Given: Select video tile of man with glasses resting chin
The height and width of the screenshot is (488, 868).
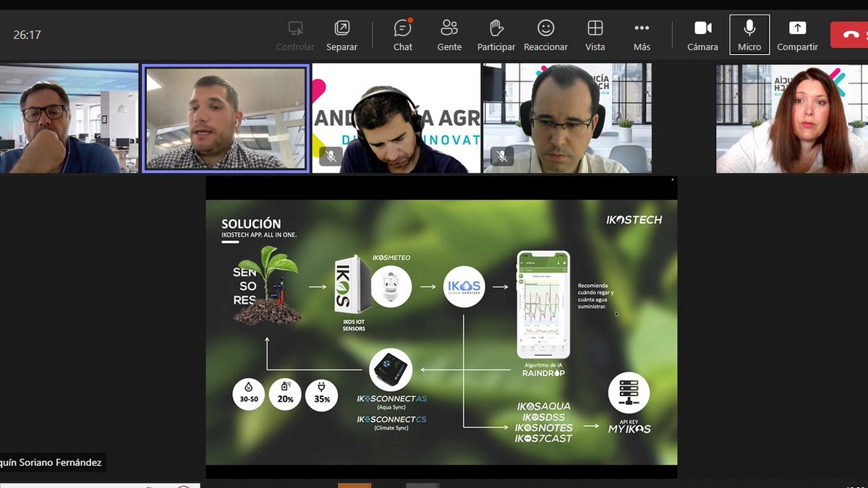Looking at the screenshot, I should [69, 118].
